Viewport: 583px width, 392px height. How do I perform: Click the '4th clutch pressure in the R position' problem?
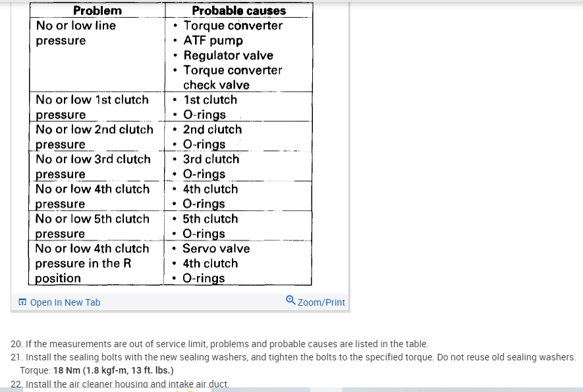coord(92,263)
